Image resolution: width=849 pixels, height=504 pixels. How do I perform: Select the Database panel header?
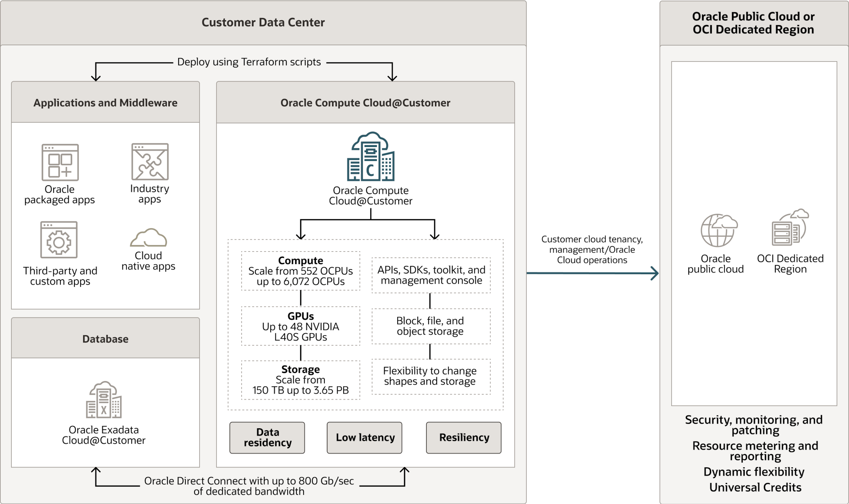[x=105, y=338]
